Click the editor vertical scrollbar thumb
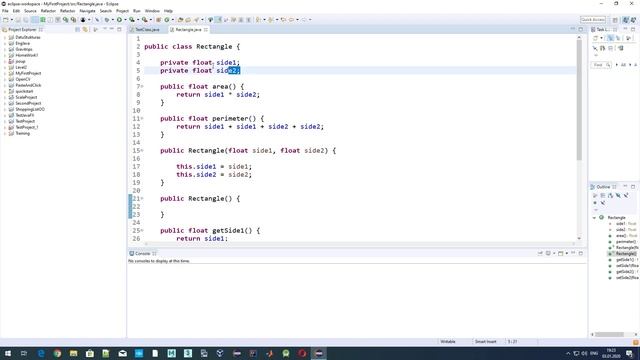640x360 pixels. click(x=579, y=100)
